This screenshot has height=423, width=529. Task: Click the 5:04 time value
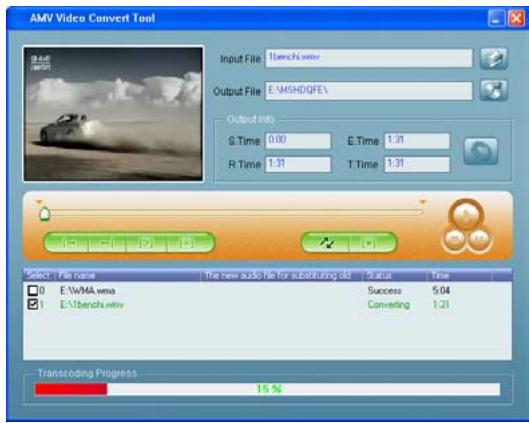[x=441, y=290]
